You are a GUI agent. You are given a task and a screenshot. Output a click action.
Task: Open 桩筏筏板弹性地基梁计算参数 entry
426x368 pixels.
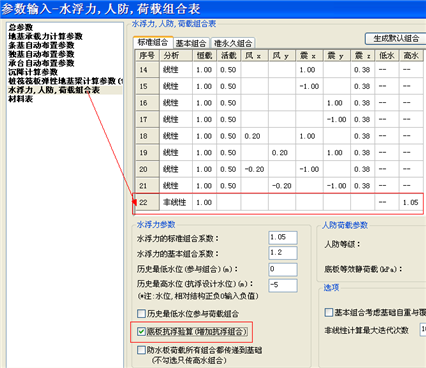[65, 81]
